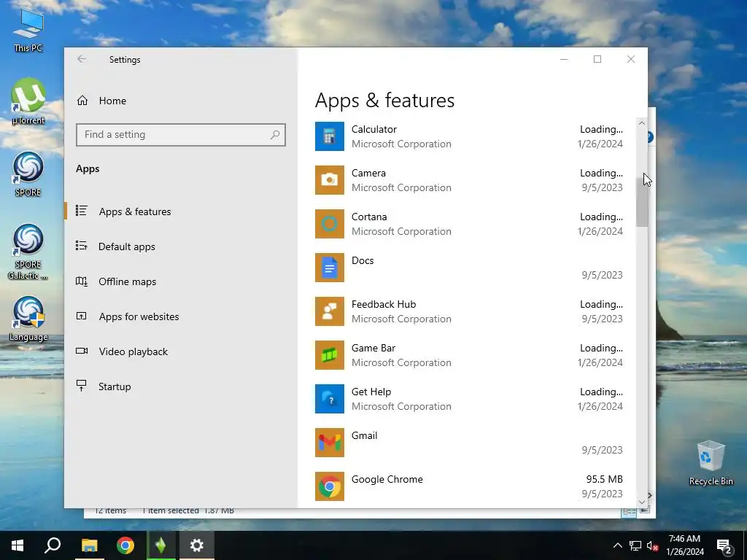Click the Google Chrome icon in the apps list

[330, 486]
